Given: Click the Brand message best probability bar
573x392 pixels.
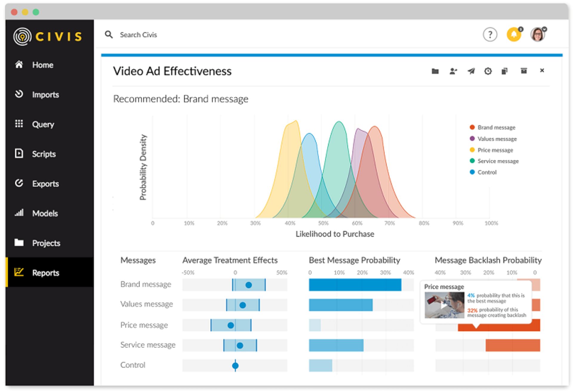Looking at the screenshot, I should click(355, 285).
